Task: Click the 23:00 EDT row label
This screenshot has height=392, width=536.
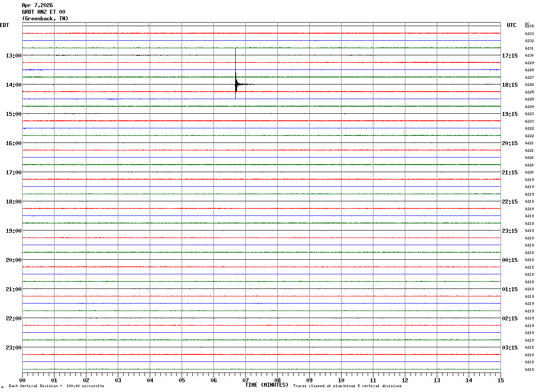Action: 13,348
